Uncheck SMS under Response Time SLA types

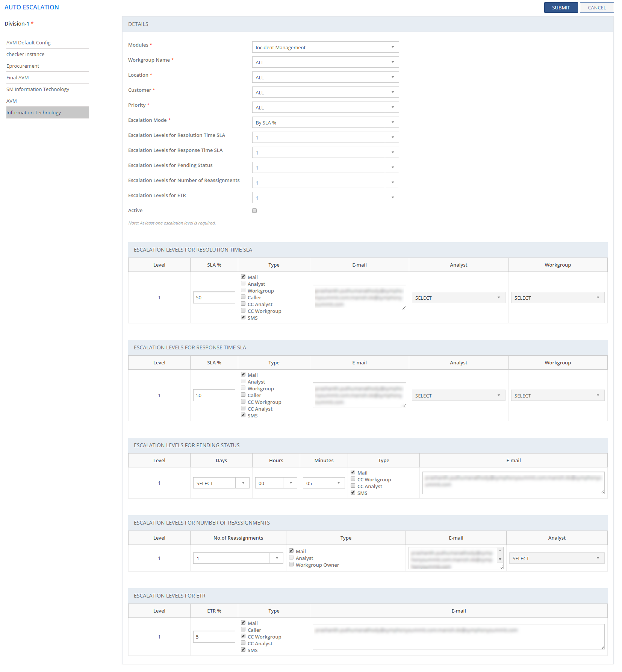pos(243,415)
